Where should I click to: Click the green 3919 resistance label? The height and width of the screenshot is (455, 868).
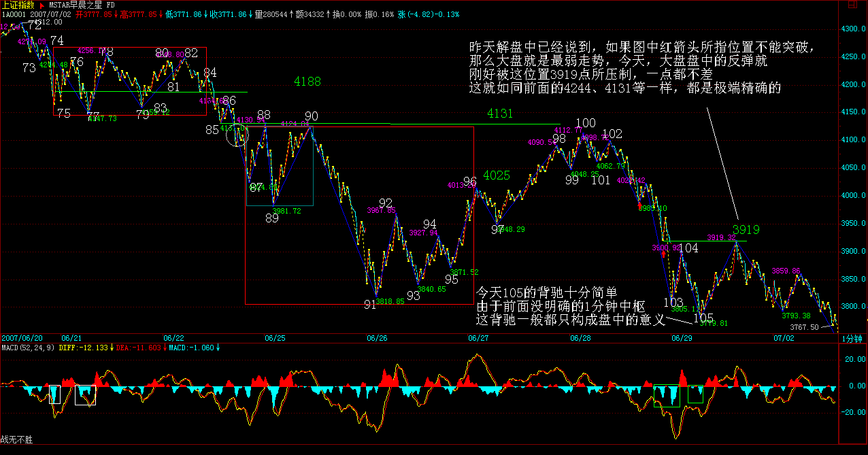point(746,230)
